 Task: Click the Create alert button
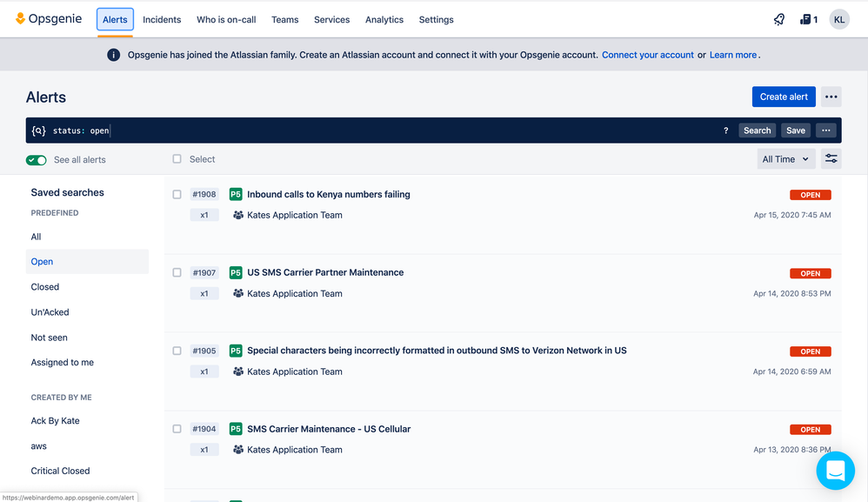click(783, 97)
